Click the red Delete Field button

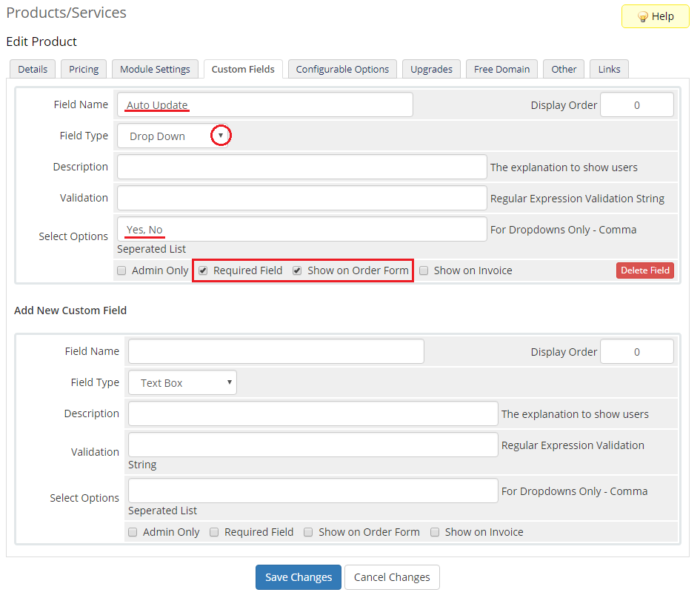(x=645, y=270)
